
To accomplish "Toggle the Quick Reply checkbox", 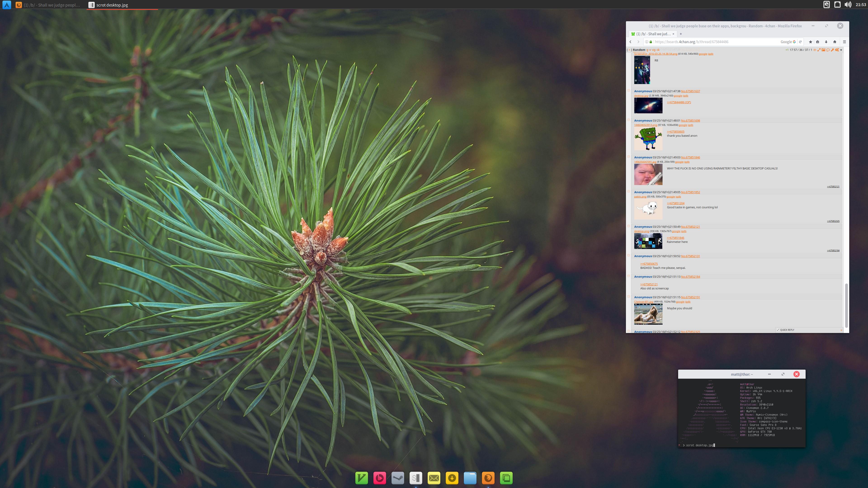I will pos(778,330).
